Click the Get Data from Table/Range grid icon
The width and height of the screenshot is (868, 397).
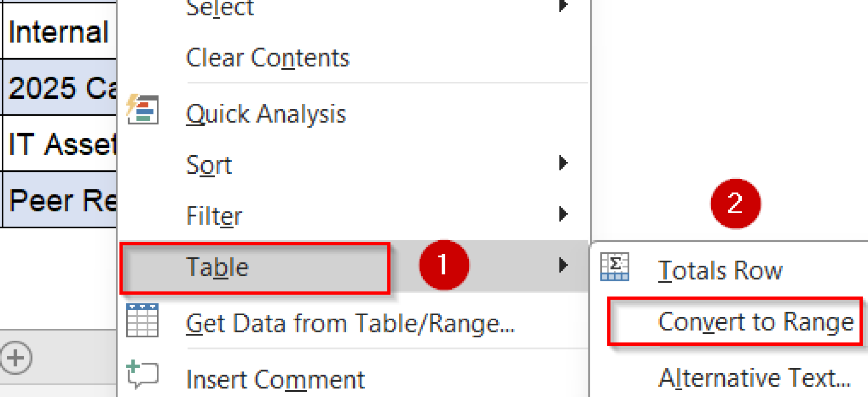click(x=143, y=321)
